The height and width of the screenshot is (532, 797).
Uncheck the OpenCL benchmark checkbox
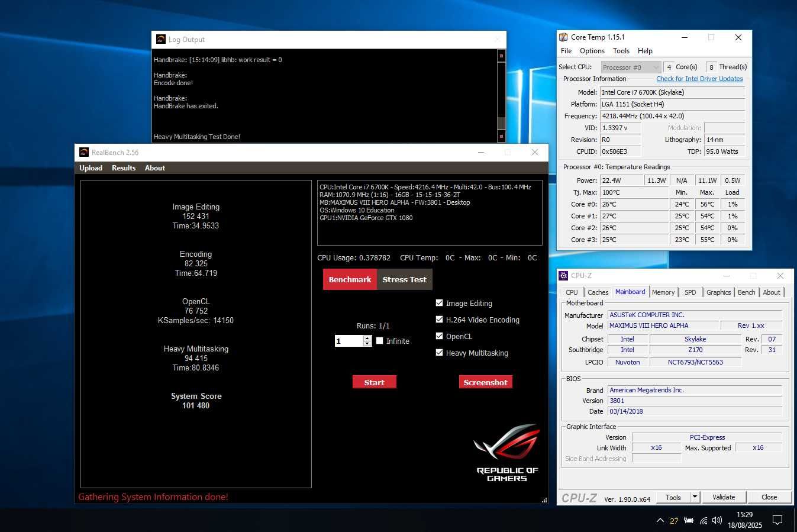[439, 336]
